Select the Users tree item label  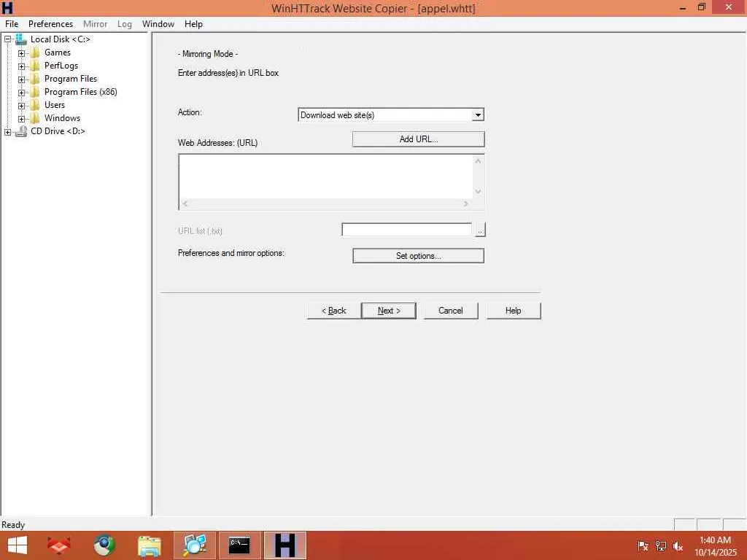coord(55,105)
